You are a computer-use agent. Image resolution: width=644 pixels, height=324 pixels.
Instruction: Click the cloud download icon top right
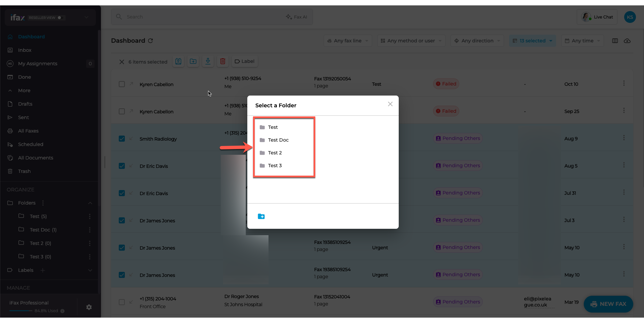pyautogui.click(x=628, y=40)
